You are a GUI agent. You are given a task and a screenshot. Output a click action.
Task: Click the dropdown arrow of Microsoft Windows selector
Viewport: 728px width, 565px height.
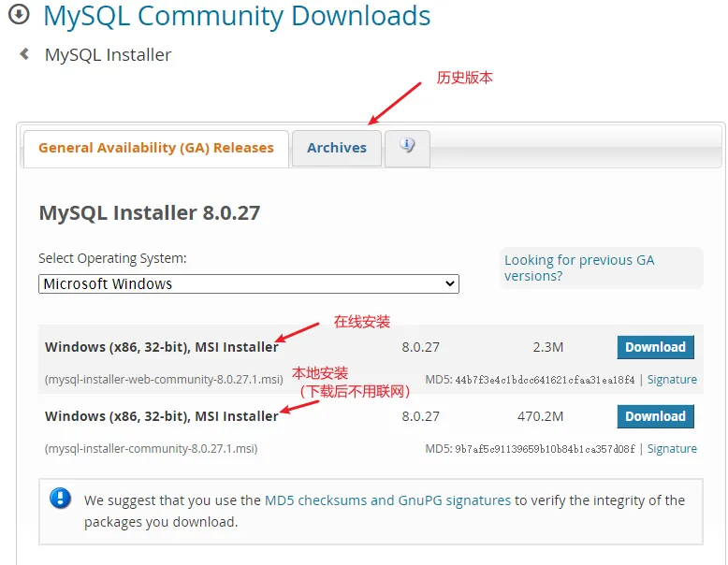[x=450, y=283]
